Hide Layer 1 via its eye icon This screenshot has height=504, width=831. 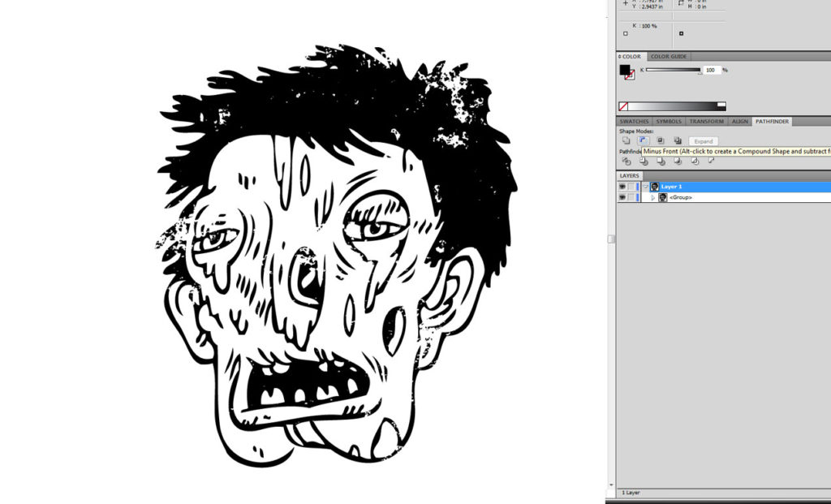pos(622,187)
